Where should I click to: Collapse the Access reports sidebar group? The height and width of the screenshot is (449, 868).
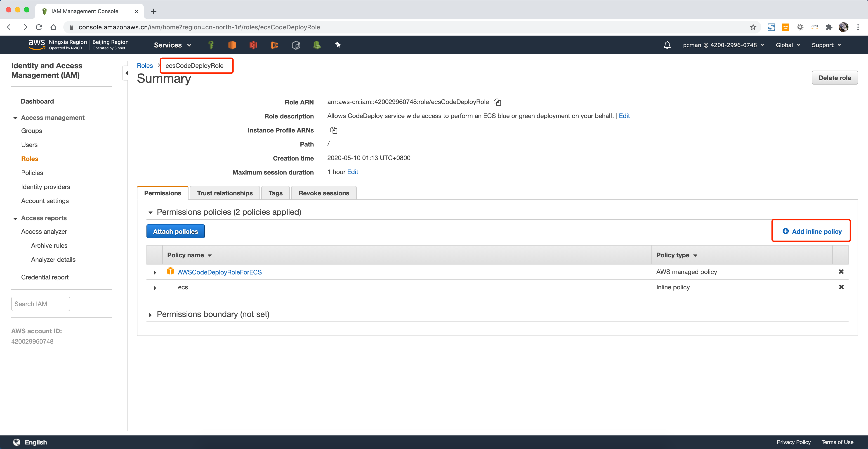click(15, 218)
